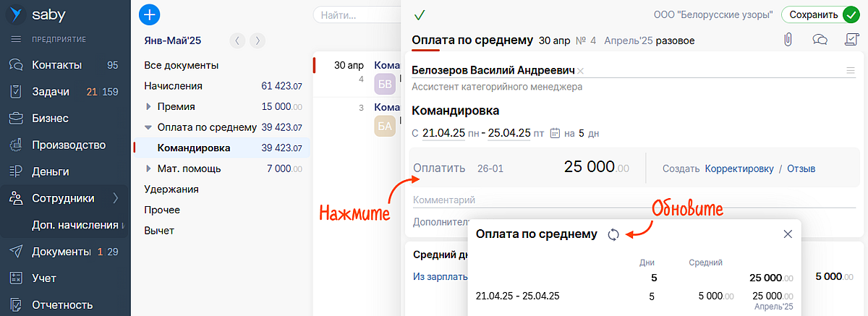Image resolution: width=868 pixels, height=316 pixels.
Task: Open Деньги section in the sidebar
Action: tap(50, 171)
